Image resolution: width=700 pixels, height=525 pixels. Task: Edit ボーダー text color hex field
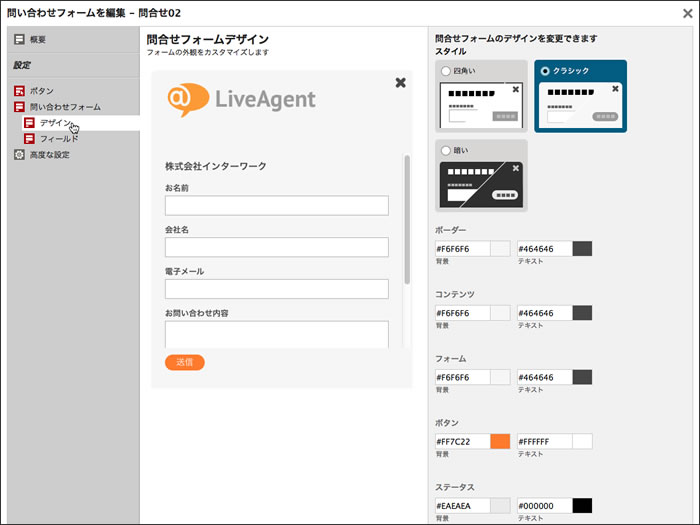(545, 249)
